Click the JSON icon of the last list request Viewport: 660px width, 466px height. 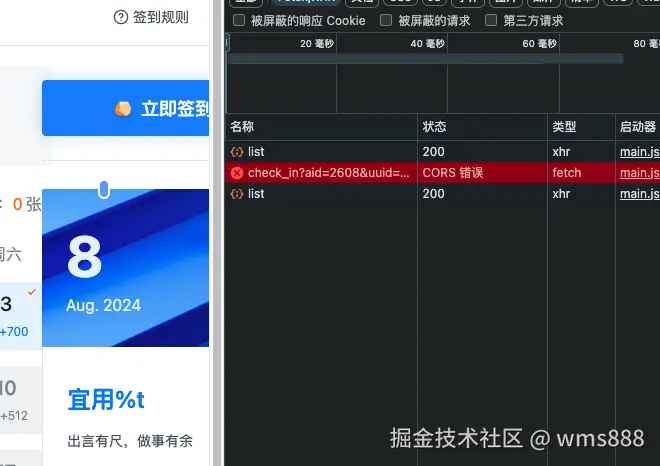(237, 194)
